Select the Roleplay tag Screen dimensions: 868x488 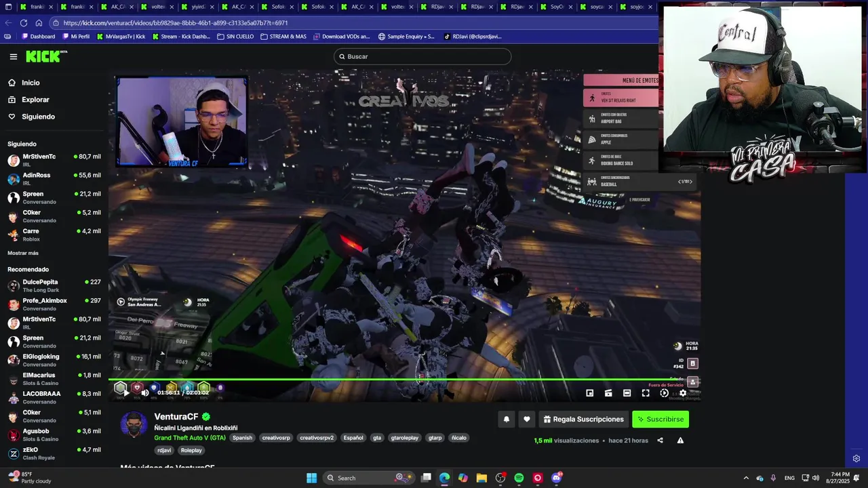[191, 450]
